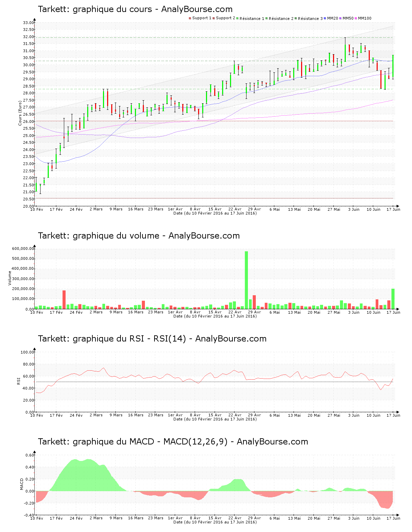
Task: Click '3 Juin' date under the RSI chart
Action: click(354, 415)
